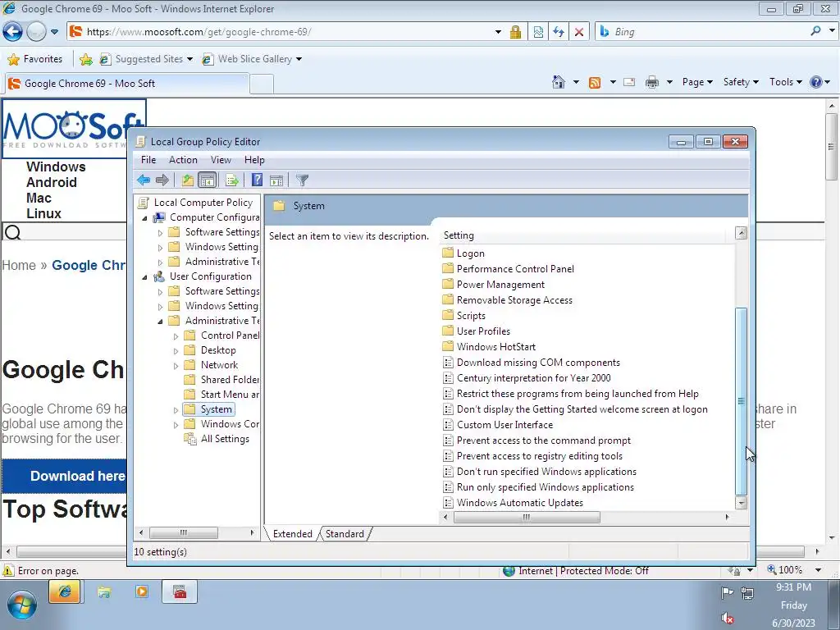
Task: Expand the Desktop tree node
Action: (x=176, y=351)
